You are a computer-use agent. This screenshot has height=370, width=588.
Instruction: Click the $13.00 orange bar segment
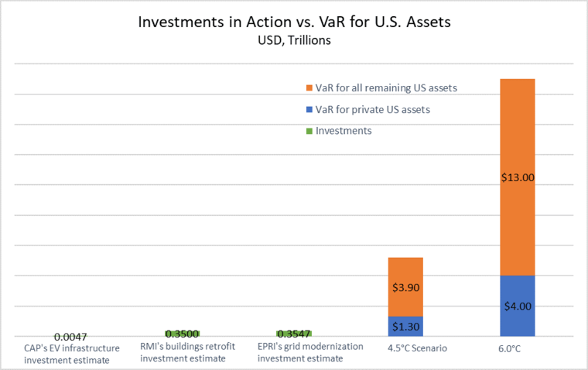(518, 177)
